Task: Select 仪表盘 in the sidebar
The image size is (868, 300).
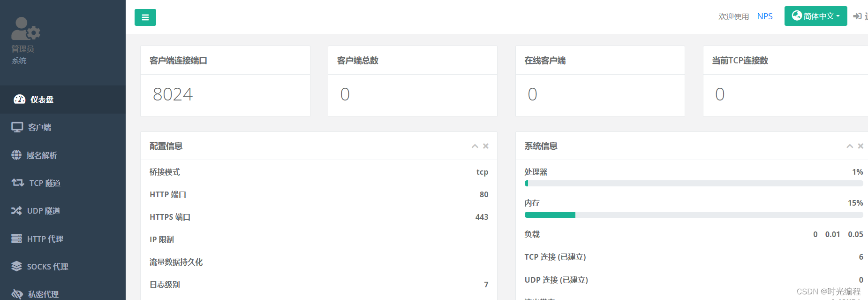Action: click(42, 100)
